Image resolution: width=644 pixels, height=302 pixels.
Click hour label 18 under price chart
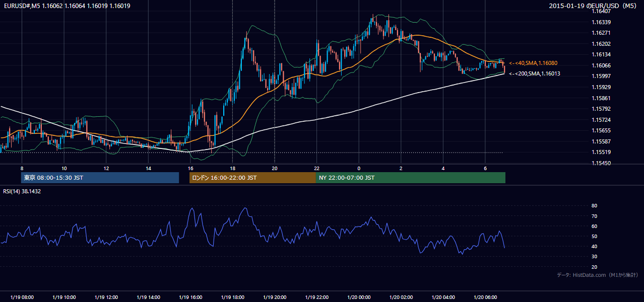[232, 168]
